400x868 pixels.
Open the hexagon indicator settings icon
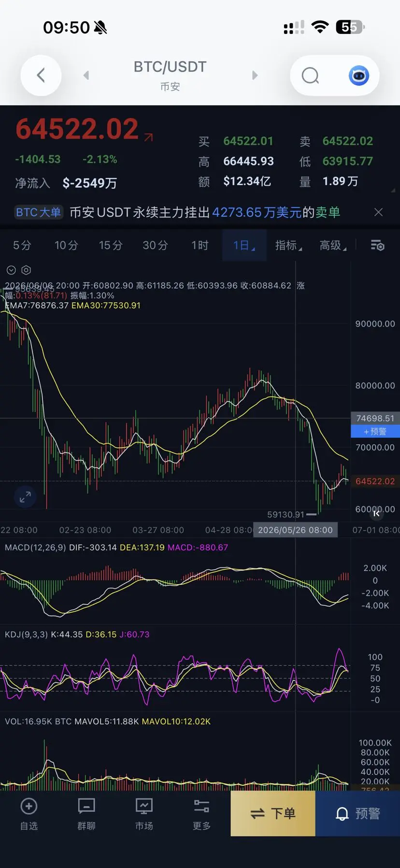coord(26,270)
